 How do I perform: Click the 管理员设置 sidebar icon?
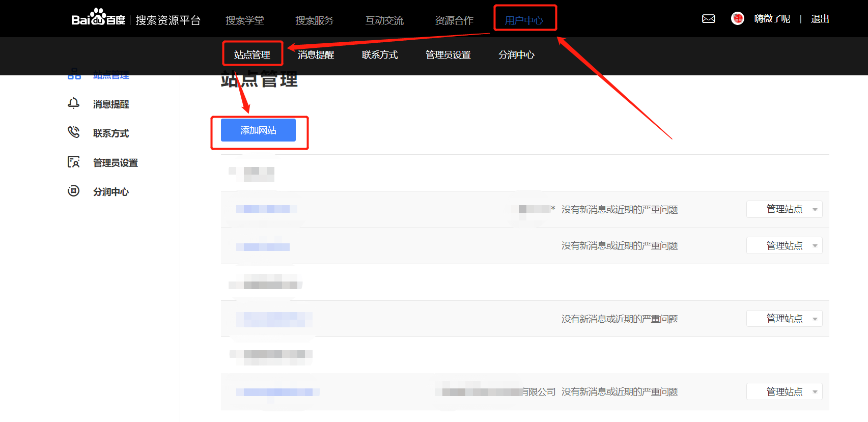74,162
